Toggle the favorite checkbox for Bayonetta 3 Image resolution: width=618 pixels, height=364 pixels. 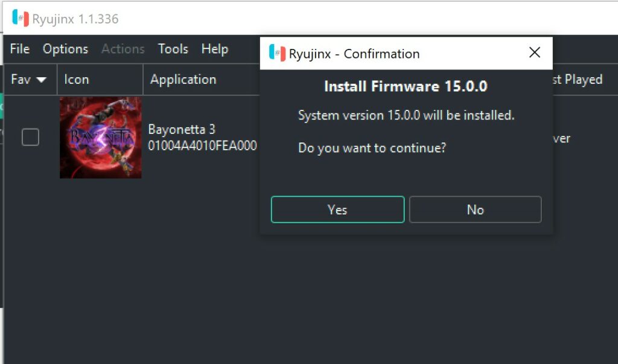pos(30,137)
